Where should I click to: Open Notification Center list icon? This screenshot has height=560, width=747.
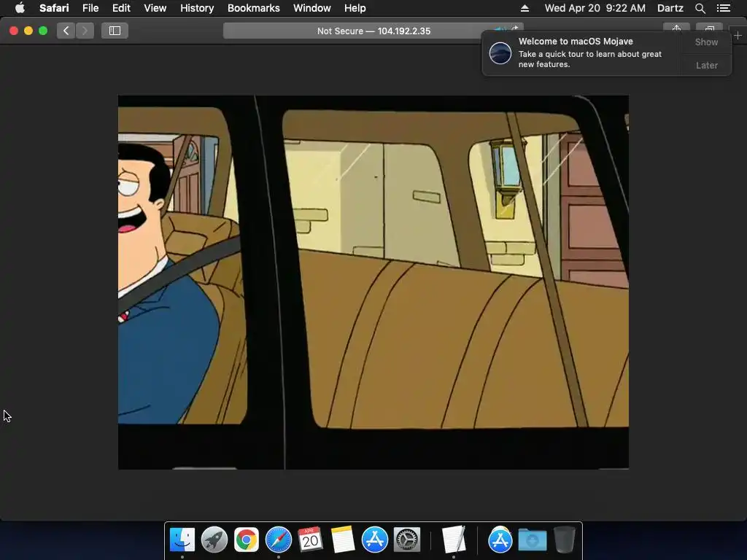tap(723, 8)
